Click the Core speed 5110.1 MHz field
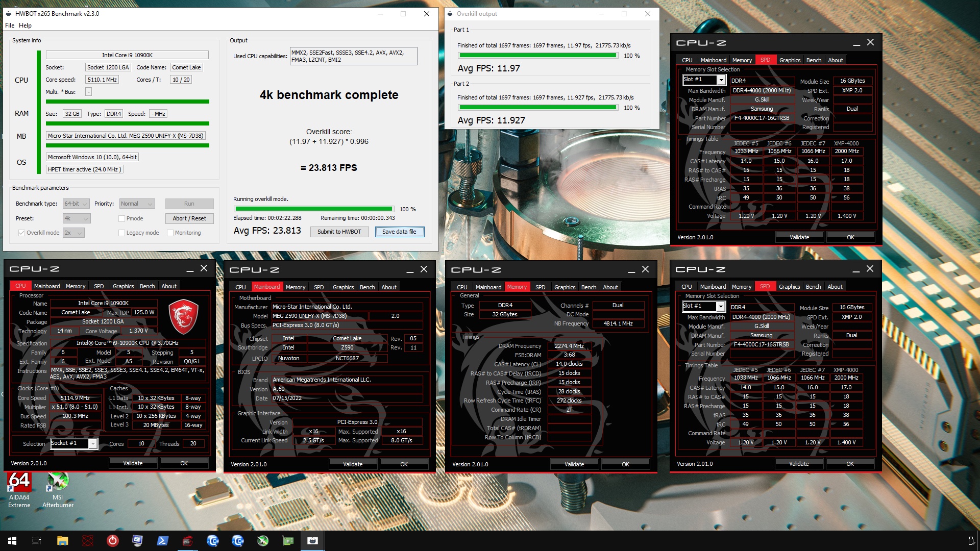The height and width of the screenshot is (551, 980). click(x=102, y=80)
